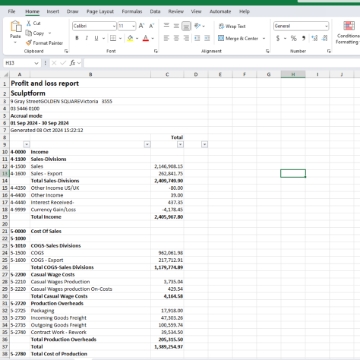Decrease font size with smaller A icon

pos(151,26)
